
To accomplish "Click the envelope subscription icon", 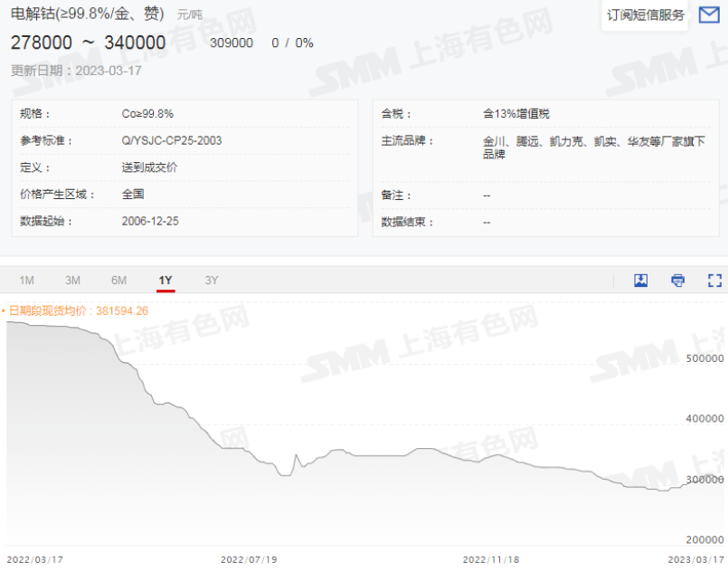I will point(712,15).
